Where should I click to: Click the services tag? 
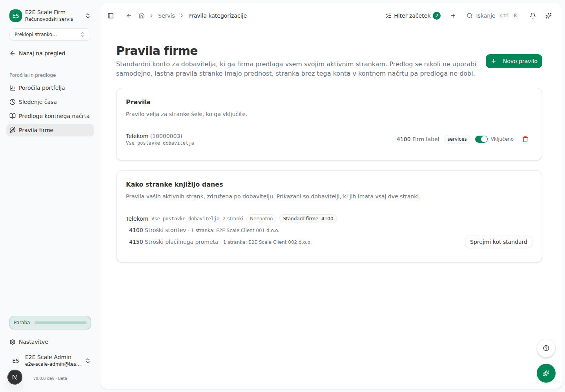(x=457, y=139)
